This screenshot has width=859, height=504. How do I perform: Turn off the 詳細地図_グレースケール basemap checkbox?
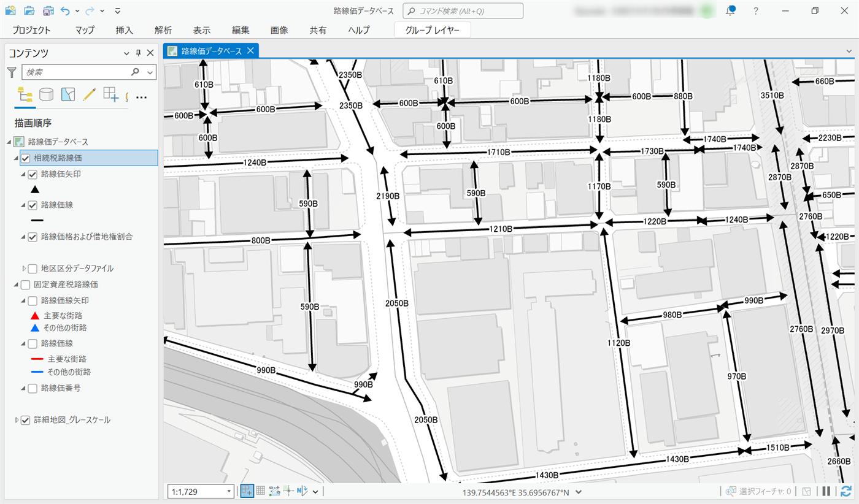point(26,420)
